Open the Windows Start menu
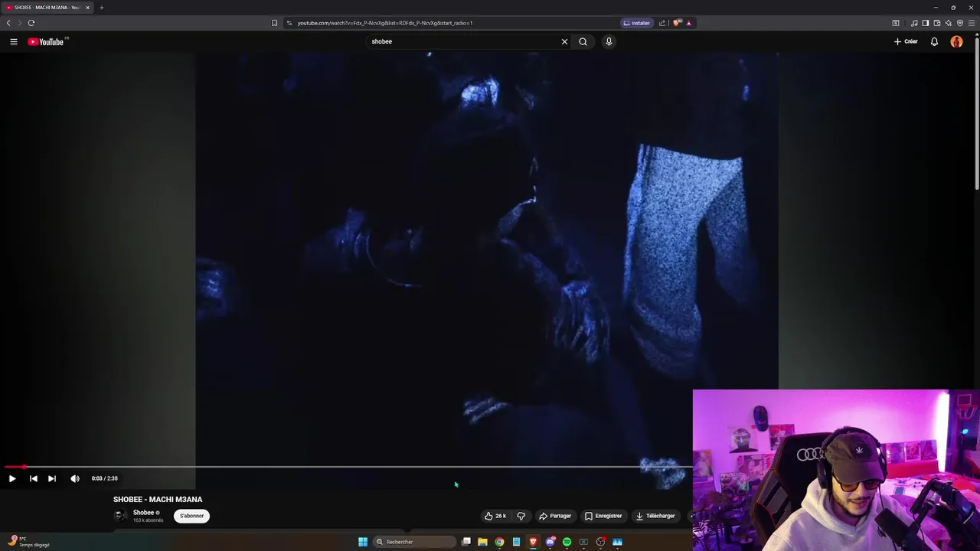This screenshot has width=980, height=551. [x=363, y=542]
